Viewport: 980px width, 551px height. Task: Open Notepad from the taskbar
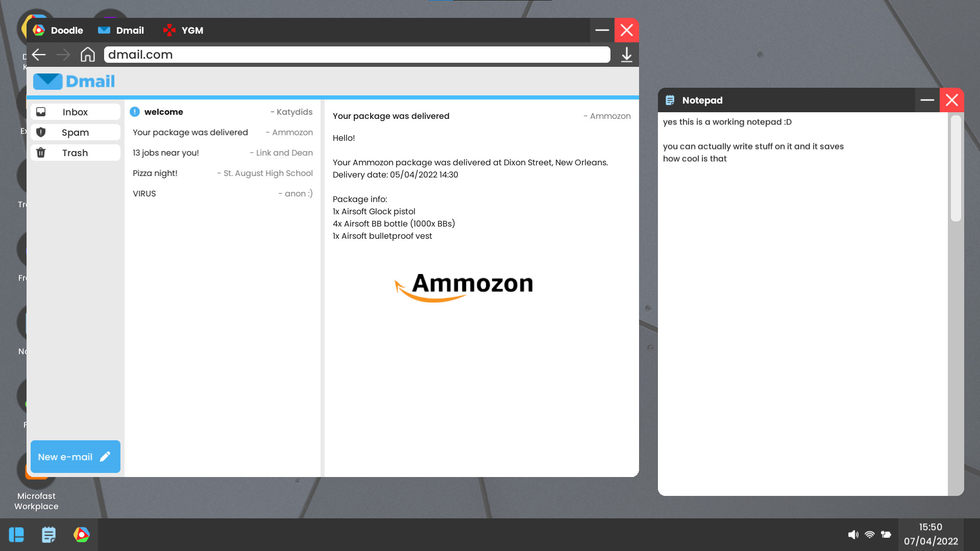(x=48, y=534)
